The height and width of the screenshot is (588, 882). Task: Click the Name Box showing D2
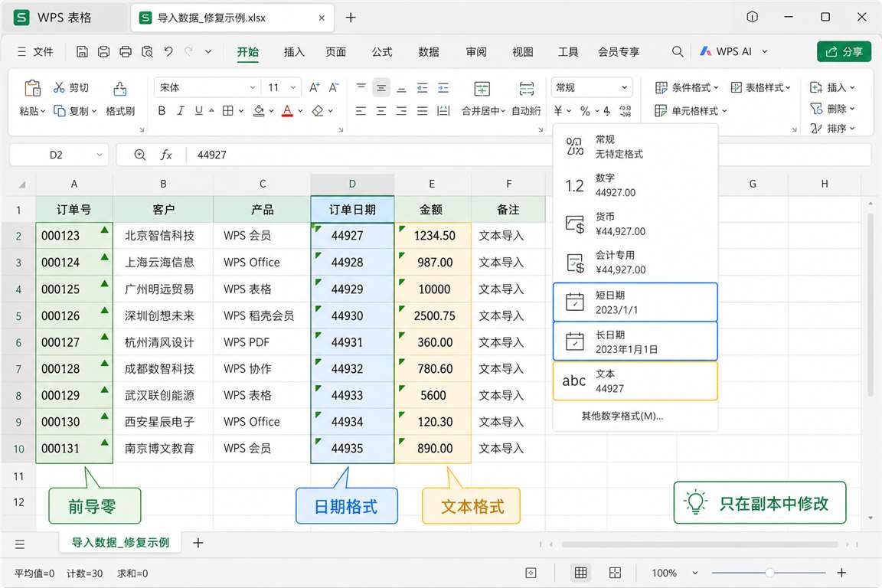tap(58, 155)
